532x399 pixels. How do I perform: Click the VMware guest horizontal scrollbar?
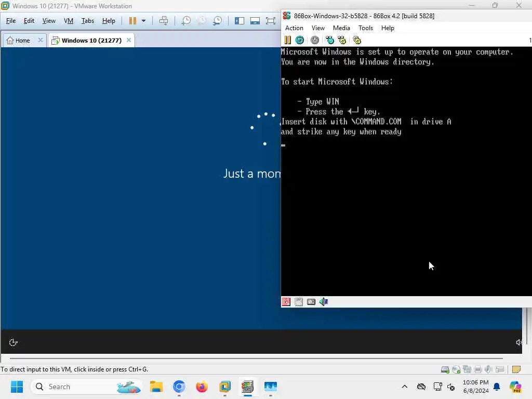point(256,358)
